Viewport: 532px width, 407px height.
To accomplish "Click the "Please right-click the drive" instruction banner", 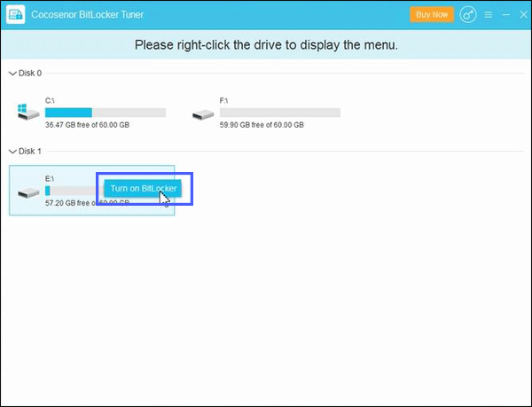I will tap(266, 44).
